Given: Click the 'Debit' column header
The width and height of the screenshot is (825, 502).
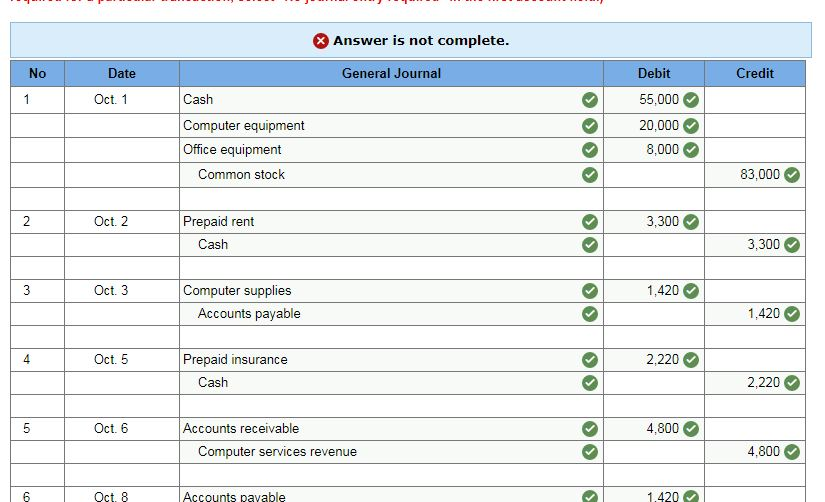Looking at the screenshot, I should [x=653, y=74].
